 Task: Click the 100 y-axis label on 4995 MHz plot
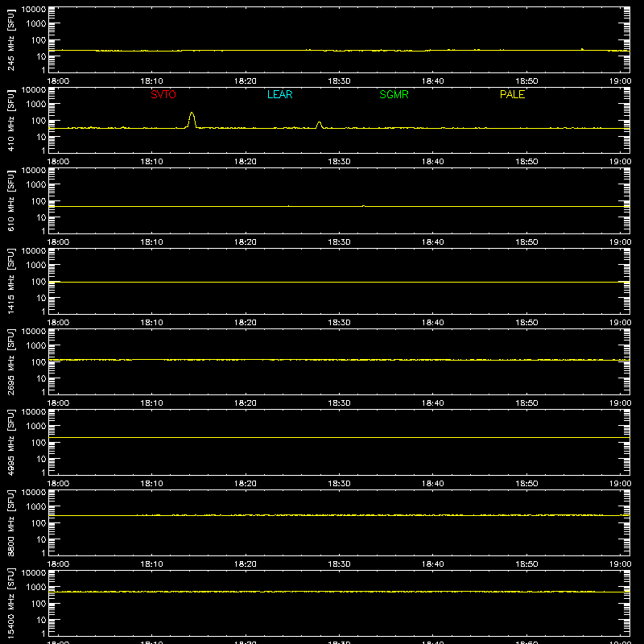[x=39, y=442]
